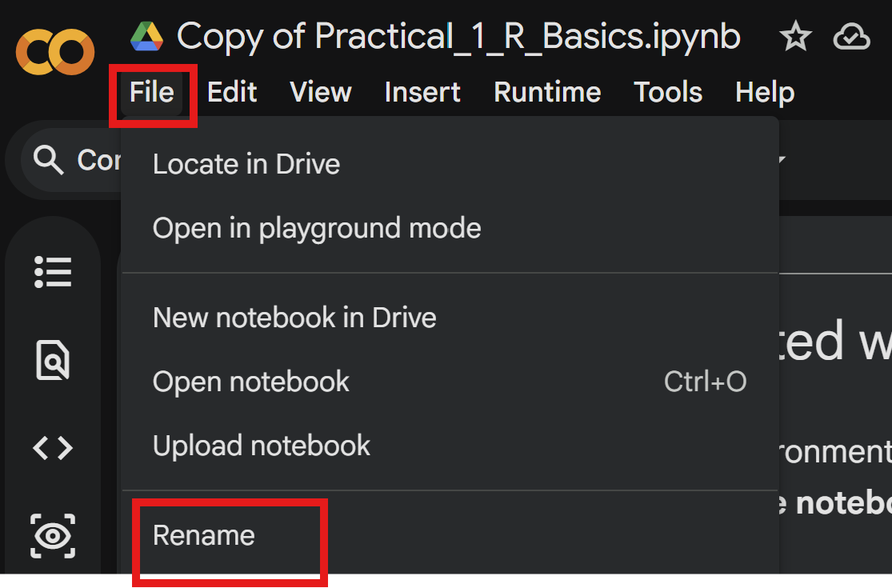Click the cloud saved-status icon

(851, 37)
